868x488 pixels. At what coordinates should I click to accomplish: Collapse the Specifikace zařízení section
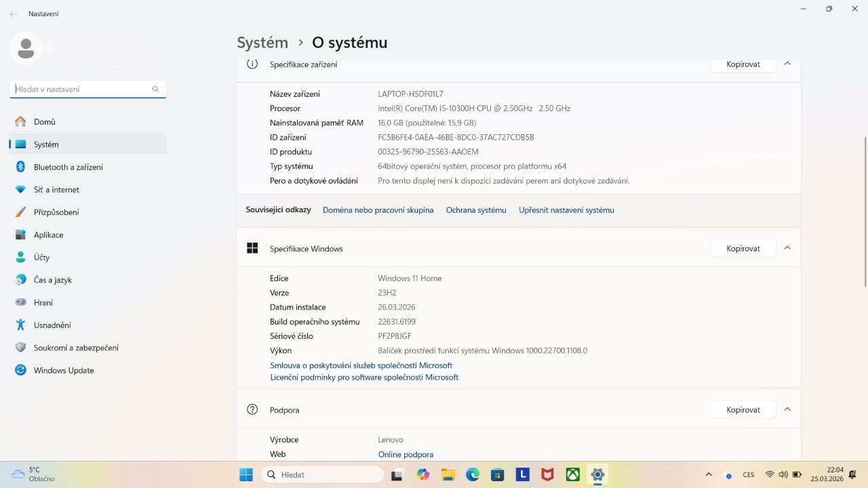coord(787,64)
